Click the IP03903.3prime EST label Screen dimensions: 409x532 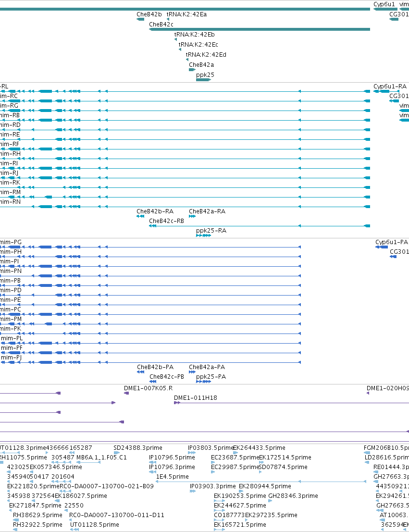pos(213,486)
